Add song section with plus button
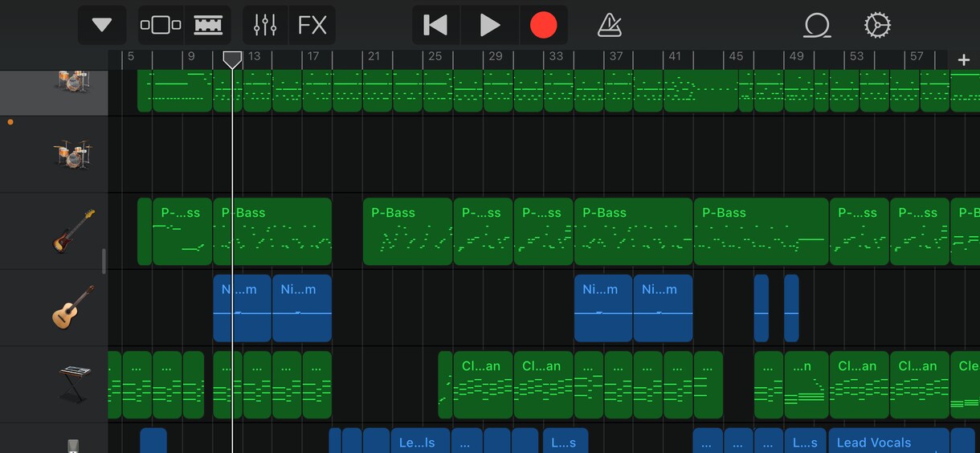 click(964, 59)
